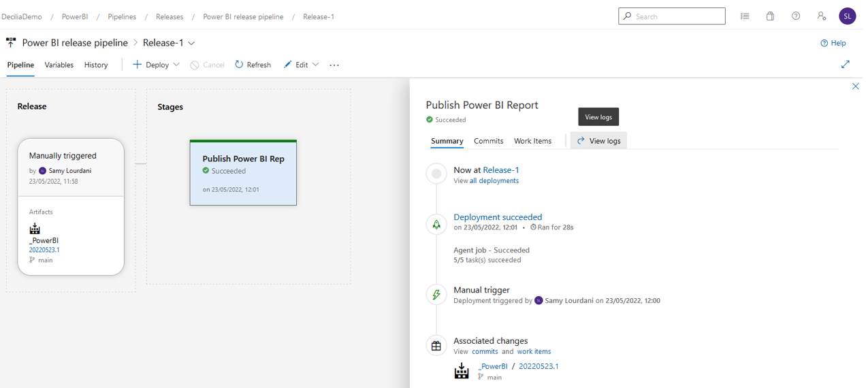Go to Releases breadcrumb
The width and height of the screenshot is (868, 388).
click(x=170, y=16)
